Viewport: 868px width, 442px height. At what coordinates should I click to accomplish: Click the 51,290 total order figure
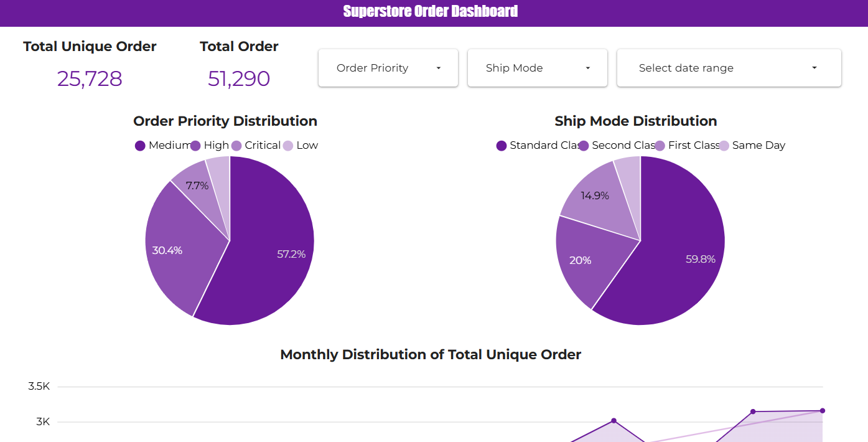239,79
